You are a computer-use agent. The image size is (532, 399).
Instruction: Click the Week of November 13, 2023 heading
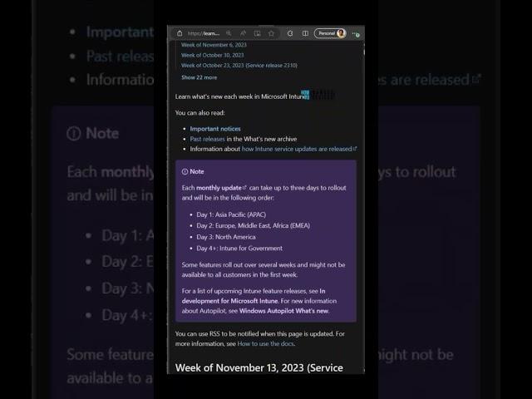tap(259, 367)
